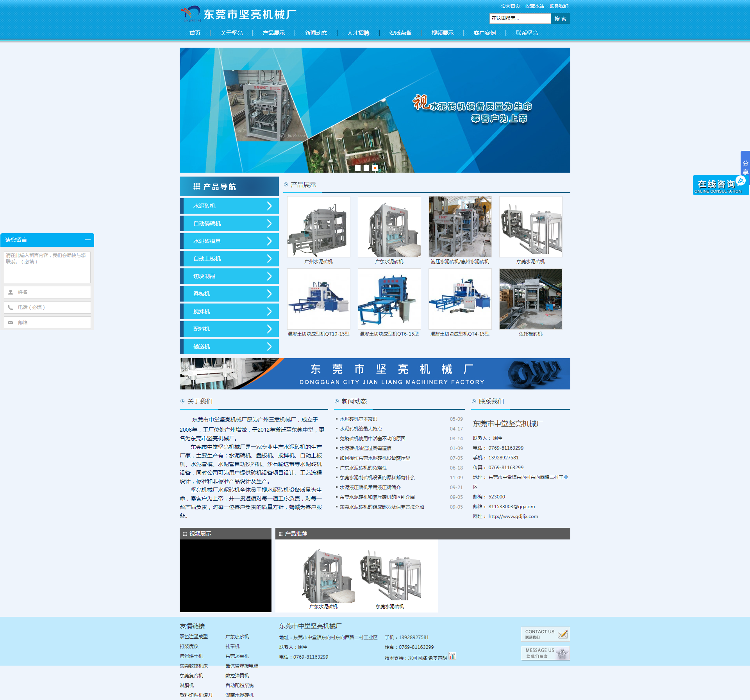Screen dimensions: 750x700
Task: Select the first banner slide indicator
Action: point(358,168)
